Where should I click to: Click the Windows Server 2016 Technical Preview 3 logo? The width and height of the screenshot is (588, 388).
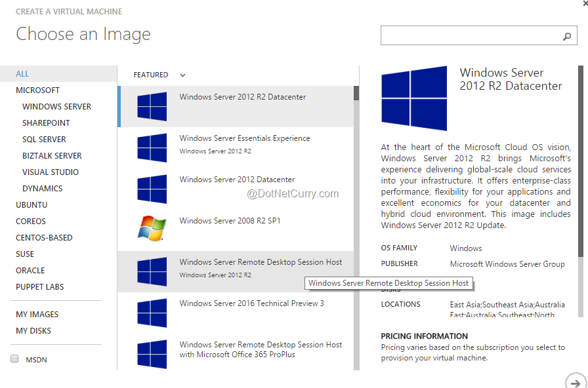[152, 313]
